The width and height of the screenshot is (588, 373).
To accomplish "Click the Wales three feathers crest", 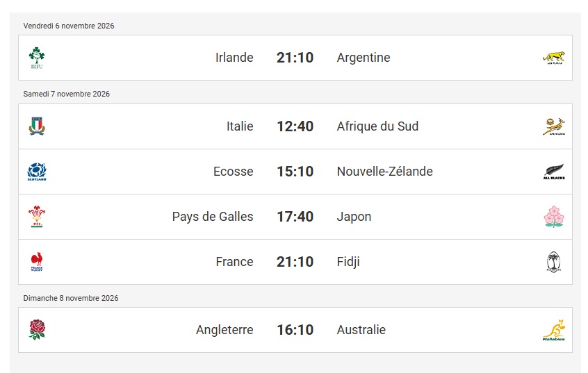I will coord(37,216).
